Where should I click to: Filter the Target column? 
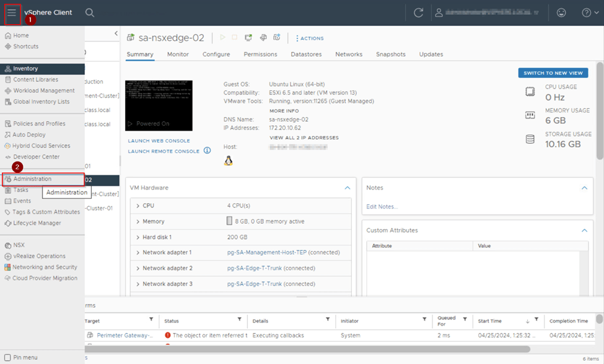(151, 320)
